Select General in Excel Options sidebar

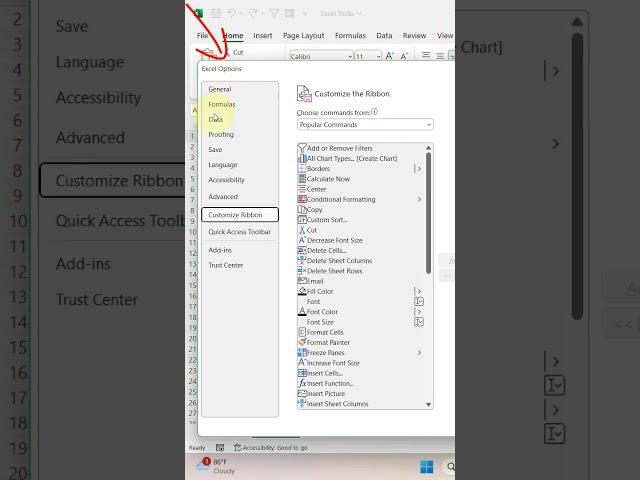(220, 89)
